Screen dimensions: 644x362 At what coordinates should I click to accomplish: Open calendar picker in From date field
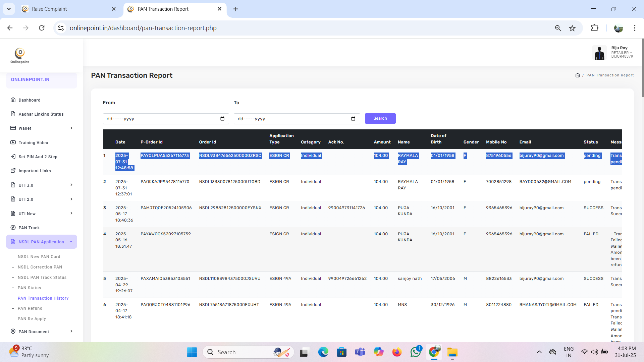point(222,119)
